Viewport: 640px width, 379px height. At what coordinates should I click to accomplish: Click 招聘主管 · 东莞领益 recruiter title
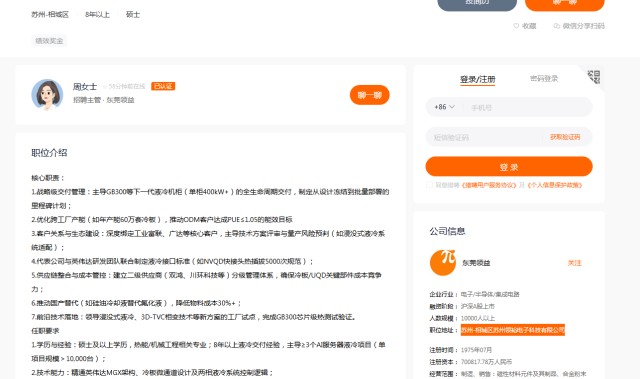(x=104, y=100)
